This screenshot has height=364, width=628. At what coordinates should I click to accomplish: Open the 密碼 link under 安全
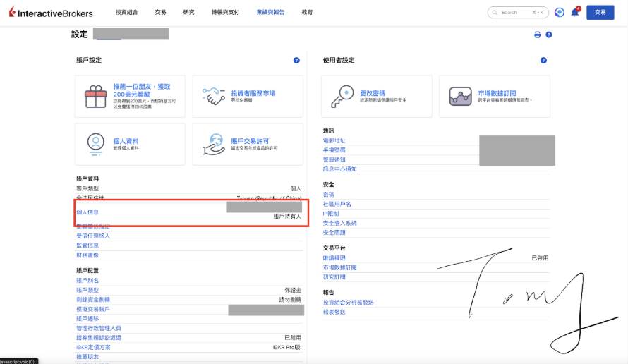[x=328, y=195]
